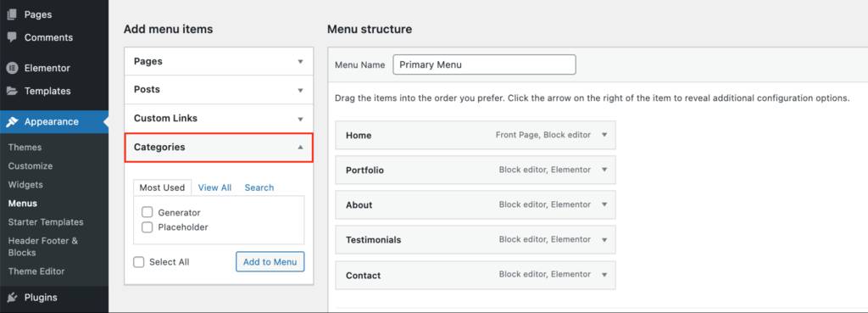This screenshot has height=313, width=868.
Task: Check the Generator category checkbox
Action: (147, 212)
